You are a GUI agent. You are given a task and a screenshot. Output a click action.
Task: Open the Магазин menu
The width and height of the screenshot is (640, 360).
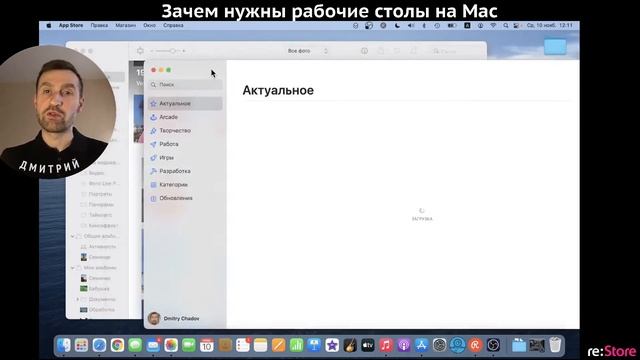click(125, 25)
